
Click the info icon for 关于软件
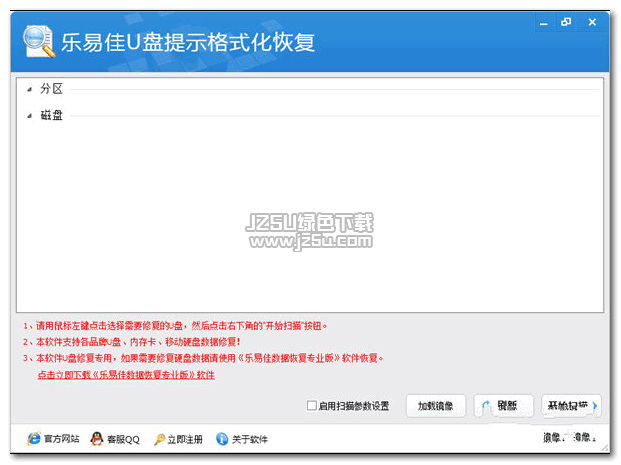click(222, 439)
